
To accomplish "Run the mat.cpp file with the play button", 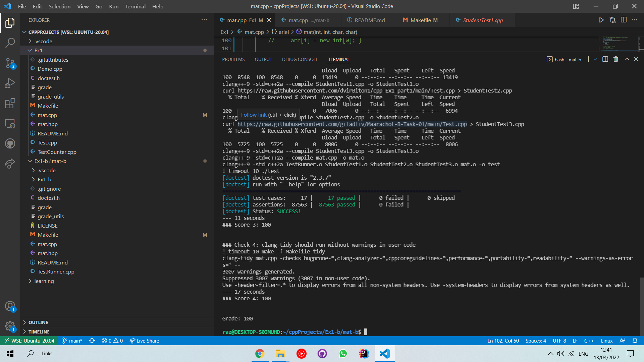I will coord(601,20).
